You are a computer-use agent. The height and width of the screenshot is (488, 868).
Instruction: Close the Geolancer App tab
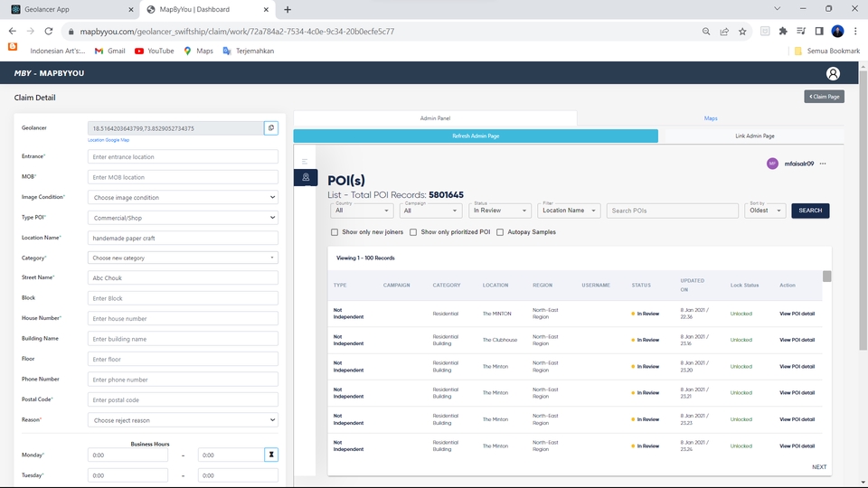click(130, 9)
